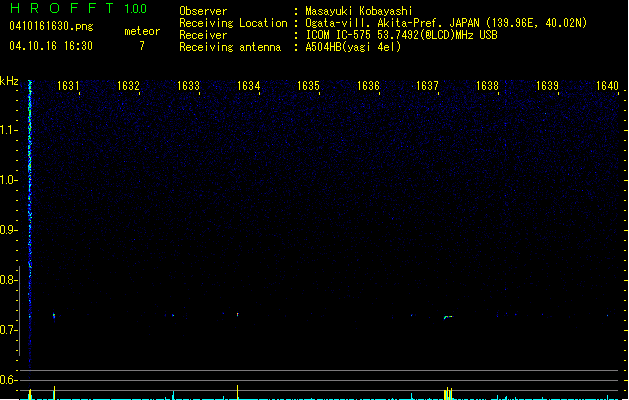The image size is (629, 400).
Task: Click the HROFFT 1.0.0 title text
Action: 79,8
